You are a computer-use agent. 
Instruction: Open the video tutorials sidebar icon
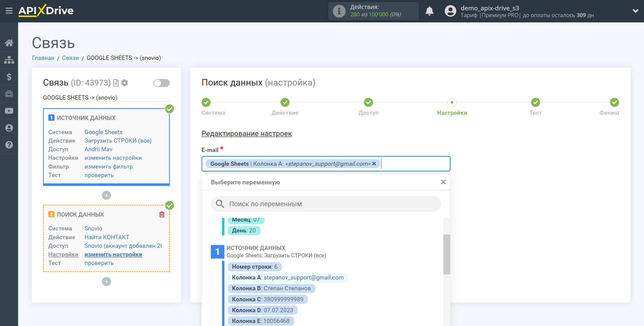[9, 111]
